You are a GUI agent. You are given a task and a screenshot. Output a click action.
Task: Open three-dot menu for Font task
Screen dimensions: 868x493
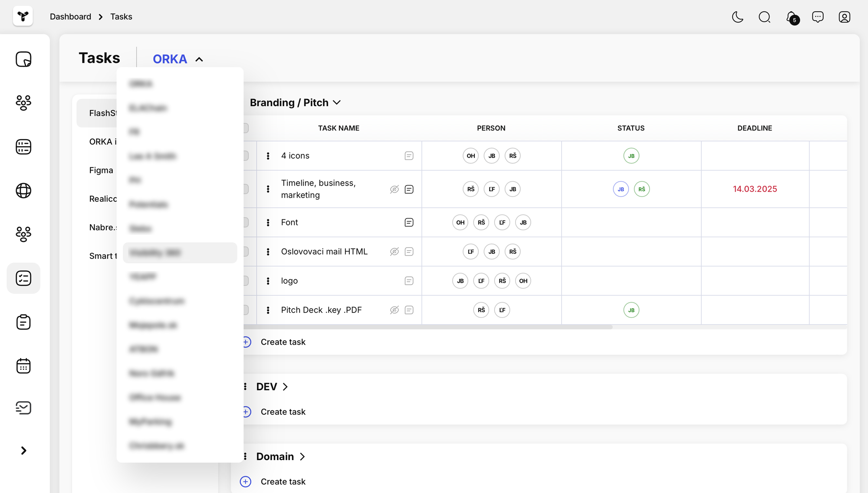click(x=268, y=222)
